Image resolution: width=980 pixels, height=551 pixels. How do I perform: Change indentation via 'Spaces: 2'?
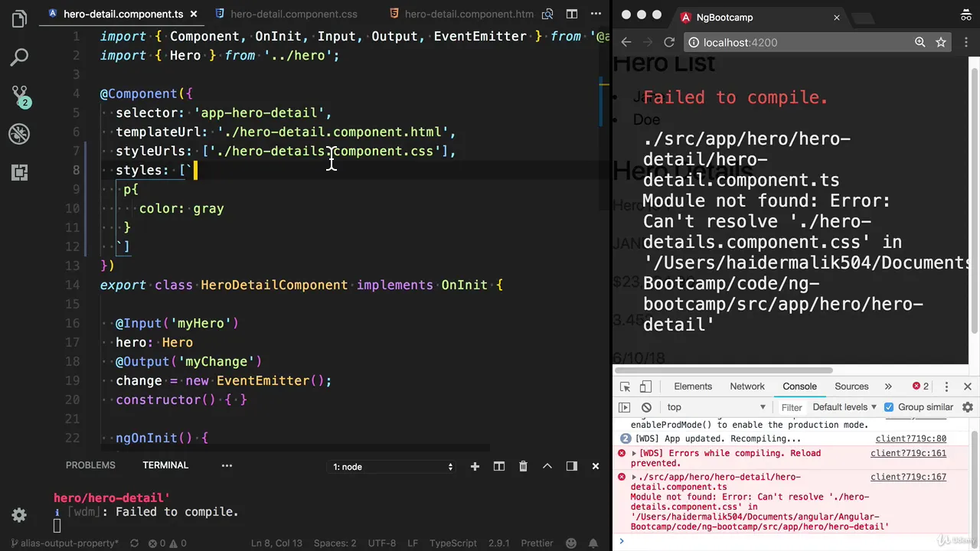[335, 543]
